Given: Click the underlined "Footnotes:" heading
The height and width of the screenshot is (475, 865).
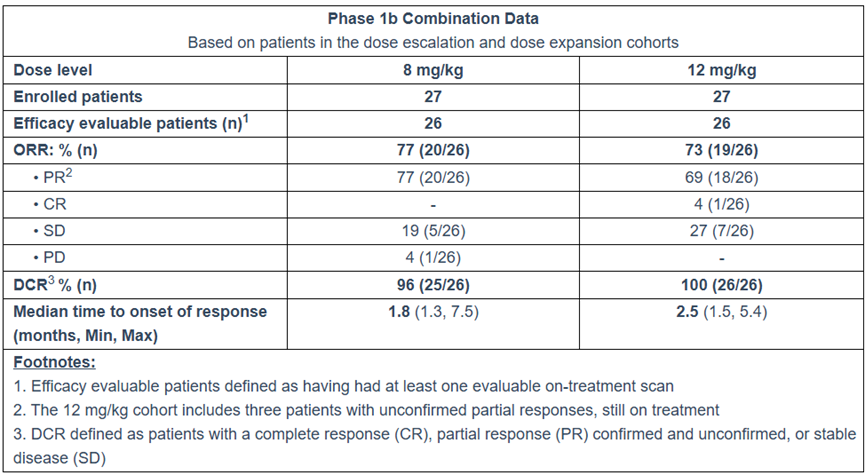Looking at the screenshot, I should [53, 361].
